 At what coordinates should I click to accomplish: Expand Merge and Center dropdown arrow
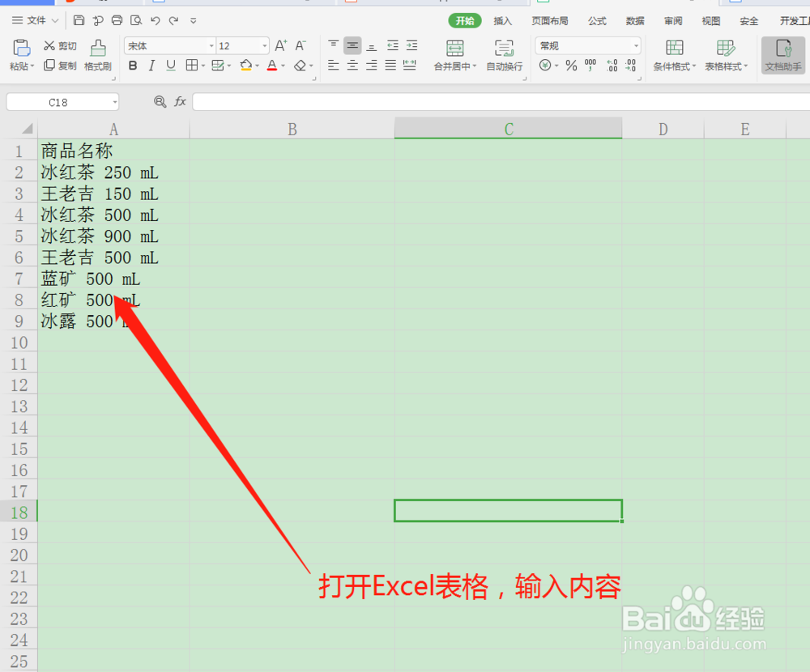[474, 66]
